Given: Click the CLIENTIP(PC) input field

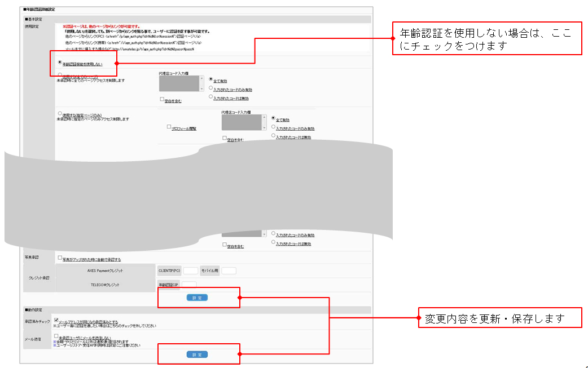Looking at the screenshot, I should click(190, 271).
